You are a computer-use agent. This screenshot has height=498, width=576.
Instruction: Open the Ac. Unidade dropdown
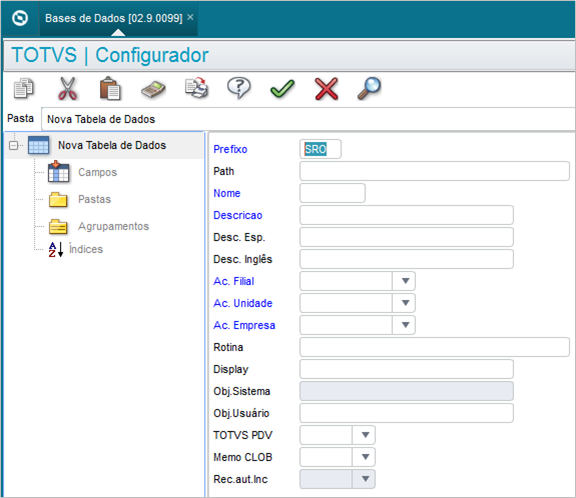(405, 303)
